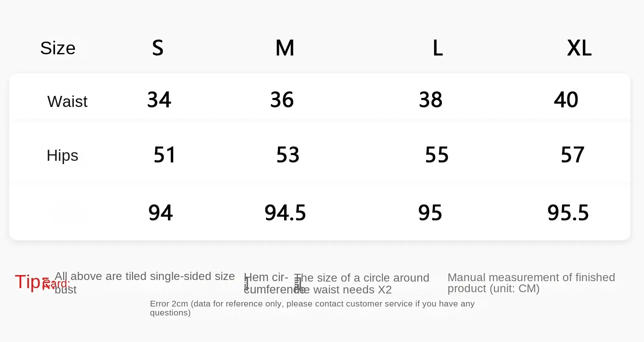This screenshot has height=342, width=644.
Task: Select the 94.5 value in last row
Action: (285, 213)
